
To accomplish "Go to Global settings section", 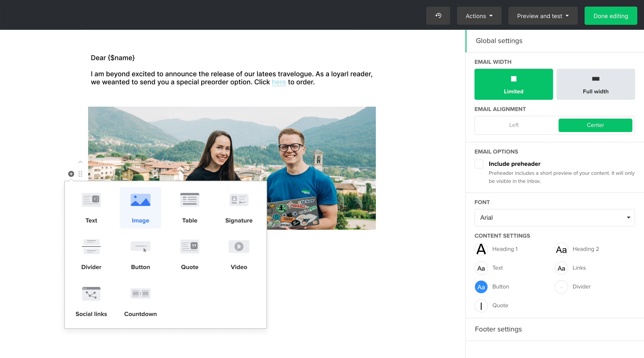I will point(499,40).
